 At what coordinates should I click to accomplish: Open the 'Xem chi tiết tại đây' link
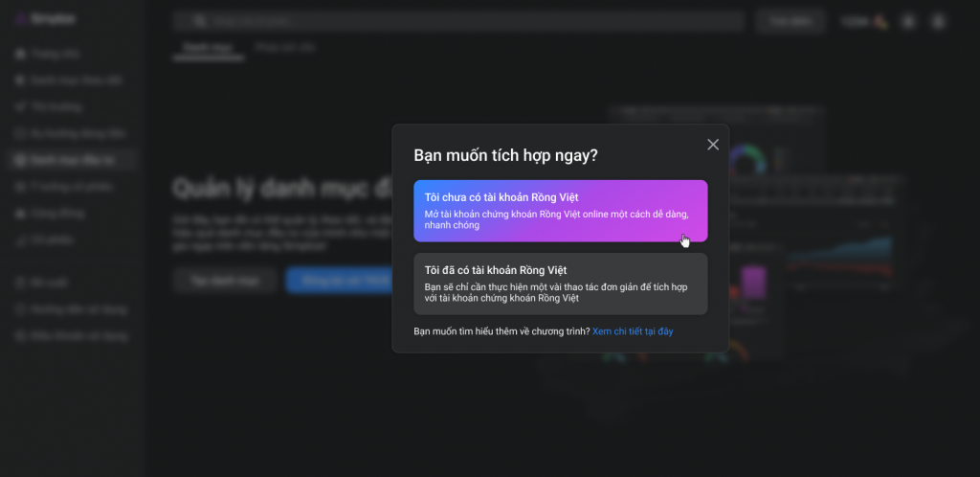[633, 331]
